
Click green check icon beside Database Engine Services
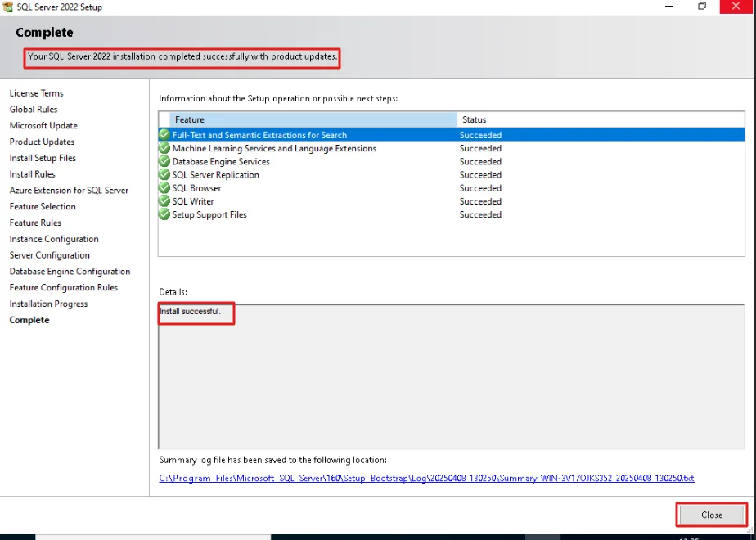[164, 161]
